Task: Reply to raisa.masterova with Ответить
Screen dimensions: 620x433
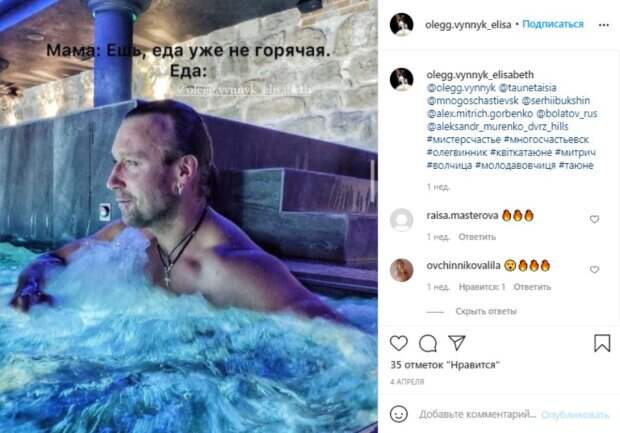Action: coord(477,236)
